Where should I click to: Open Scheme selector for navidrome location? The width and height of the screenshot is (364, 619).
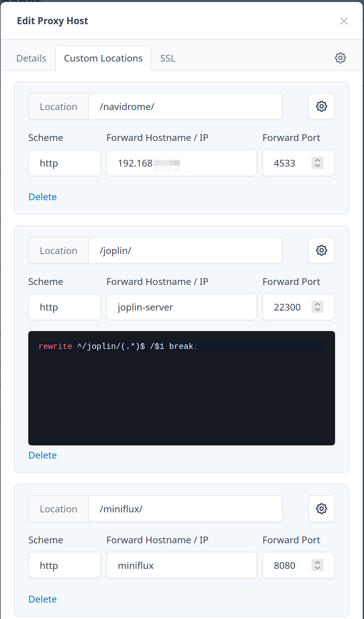pyautogui.click(x=64, y=163)
